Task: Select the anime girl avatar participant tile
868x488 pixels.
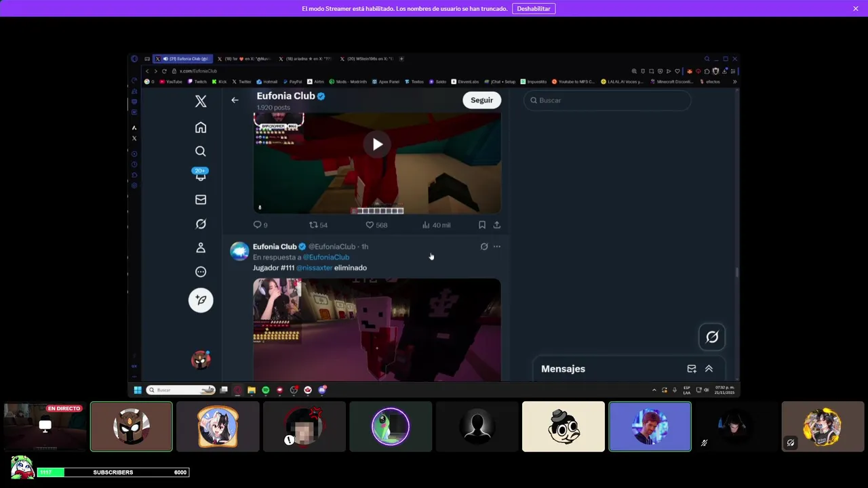Action: tap(218, 426)
